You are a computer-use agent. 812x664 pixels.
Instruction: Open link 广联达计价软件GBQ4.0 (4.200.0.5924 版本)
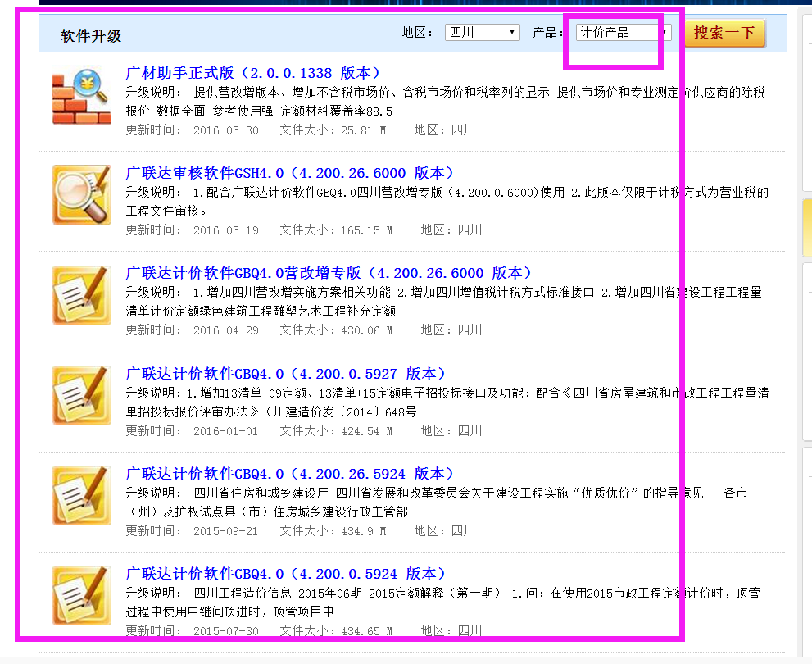click(x=286, y=573)
